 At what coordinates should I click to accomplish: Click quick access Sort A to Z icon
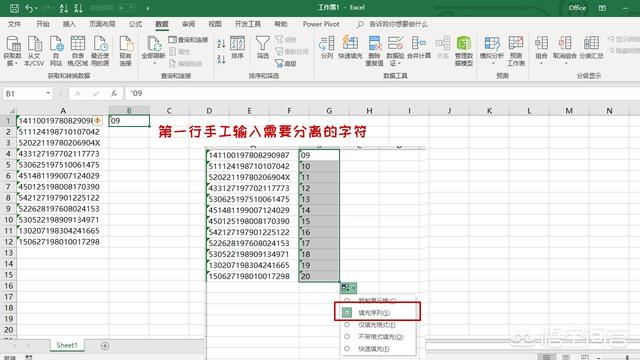[64, 8]
